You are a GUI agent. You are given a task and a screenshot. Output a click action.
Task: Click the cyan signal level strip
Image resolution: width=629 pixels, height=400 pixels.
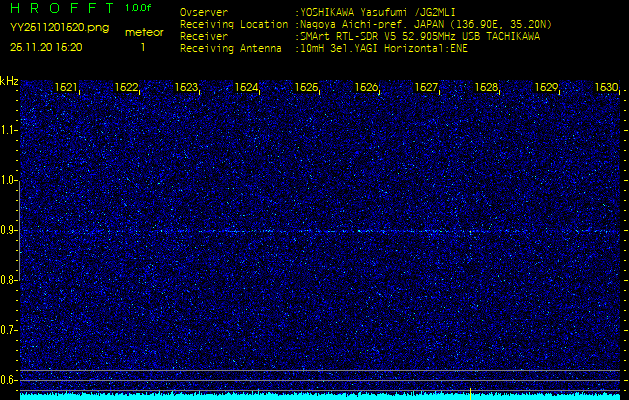(x=300, y=396)
